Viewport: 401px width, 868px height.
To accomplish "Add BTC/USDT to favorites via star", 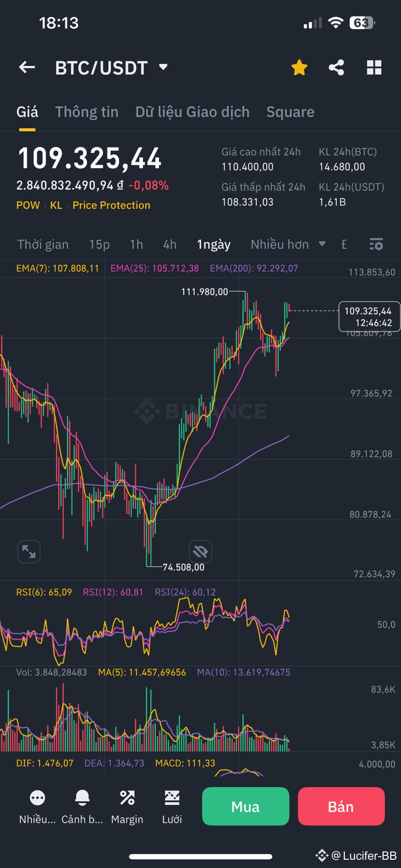I will 299,67.
